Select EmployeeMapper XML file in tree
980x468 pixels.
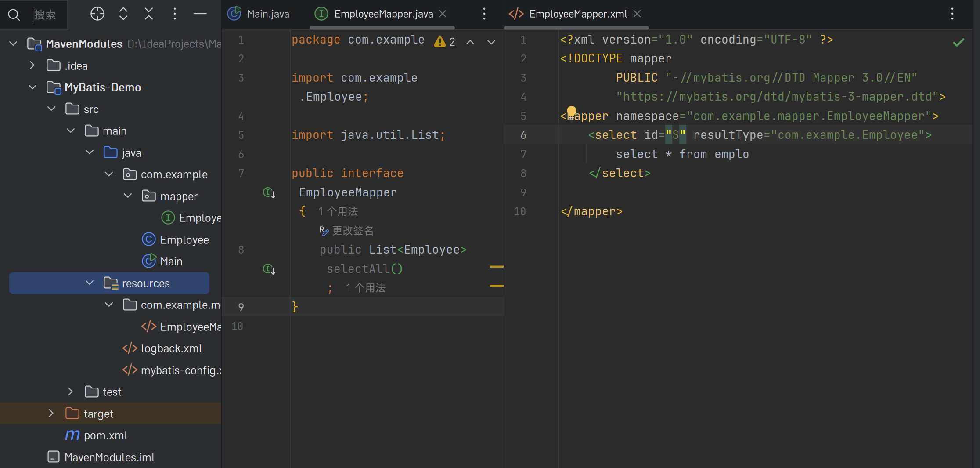[182, 327]
